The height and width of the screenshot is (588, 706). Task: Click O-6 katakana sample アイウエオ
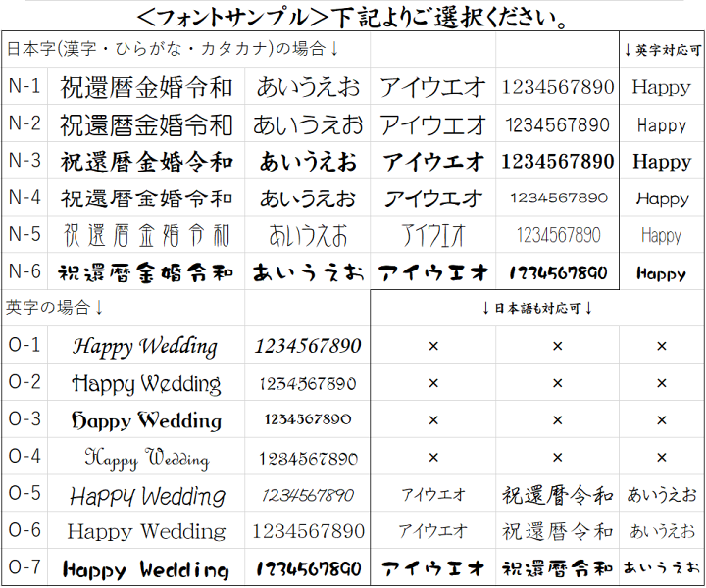click(x=433, y=531)
